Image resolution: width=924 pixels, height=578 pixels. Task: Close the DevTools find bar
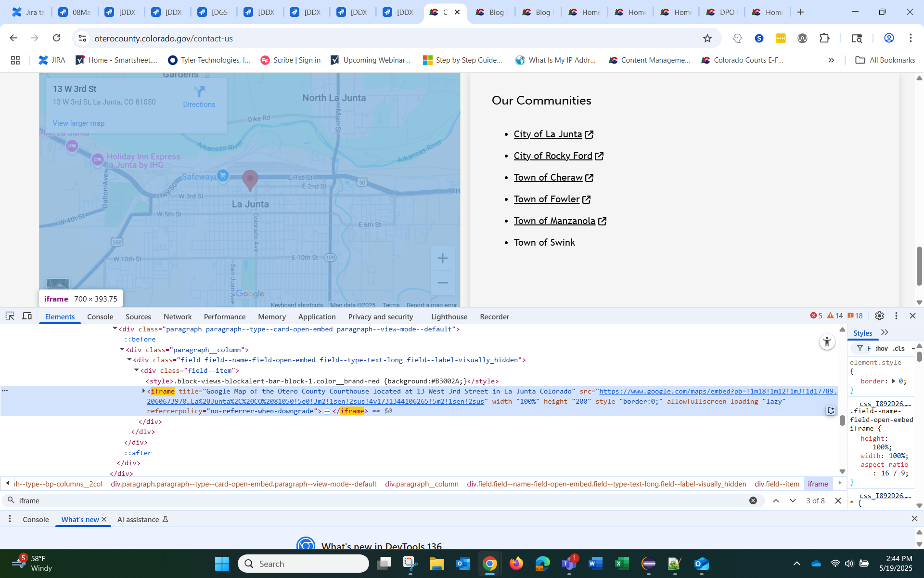(x=838, y=500)
